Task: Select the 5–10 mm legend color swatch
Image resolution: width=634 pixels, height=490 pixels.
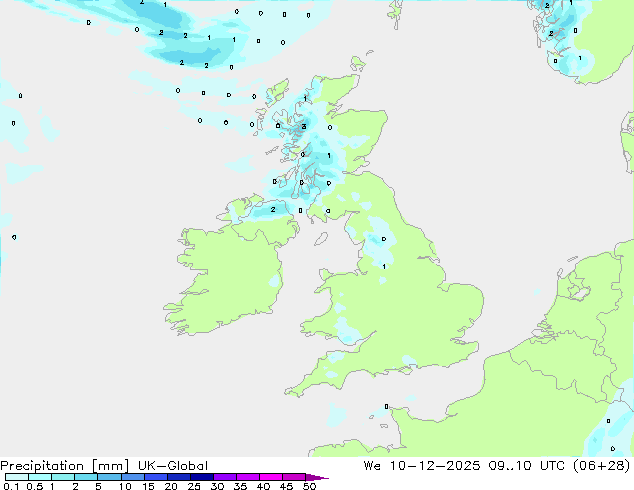Action: pyautogui.click(x=109, y=477)
